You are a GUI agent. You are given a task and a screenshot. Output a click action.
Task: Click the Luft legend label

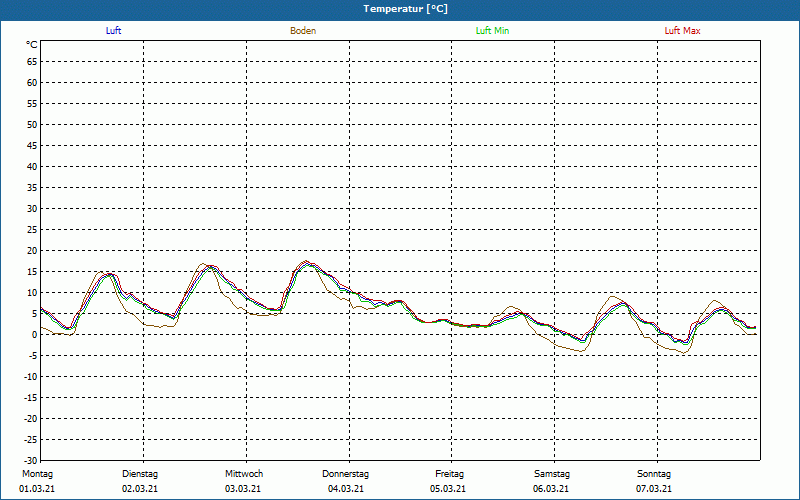pyautogui.click(x=113, y=31)
